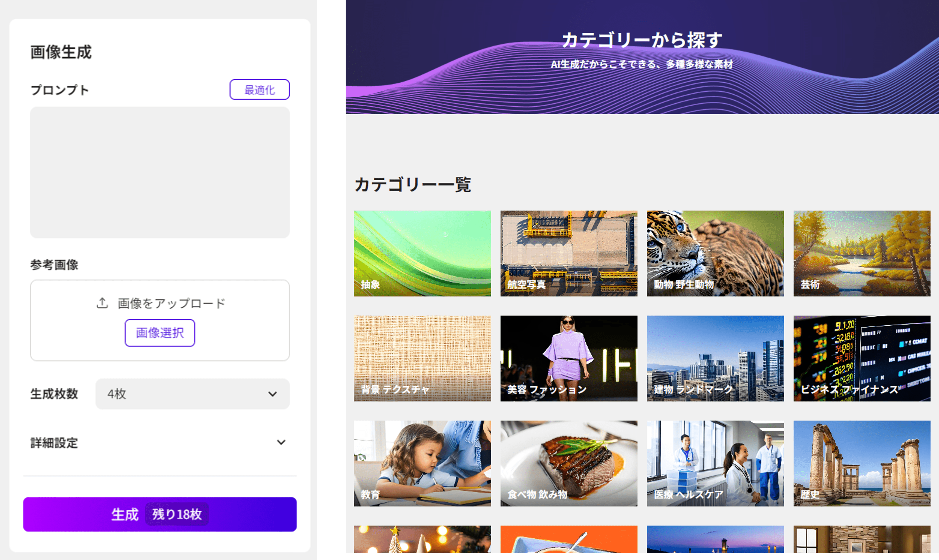Open the 歴史 history ruins category
The width and height of the screenshot is (939, 560).
tap(862, 463)
